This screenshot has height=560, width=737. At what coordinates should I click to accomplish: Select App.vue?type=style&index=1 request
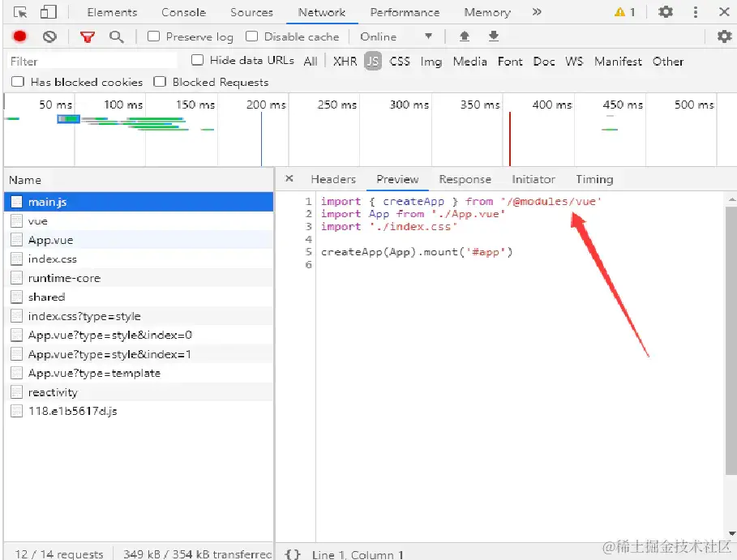[x=139, y=354]
